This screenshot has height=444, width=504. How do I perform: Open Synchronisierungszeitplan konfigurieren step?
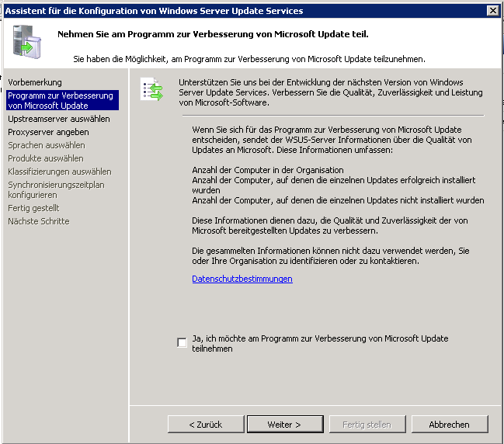coord(56,190)
